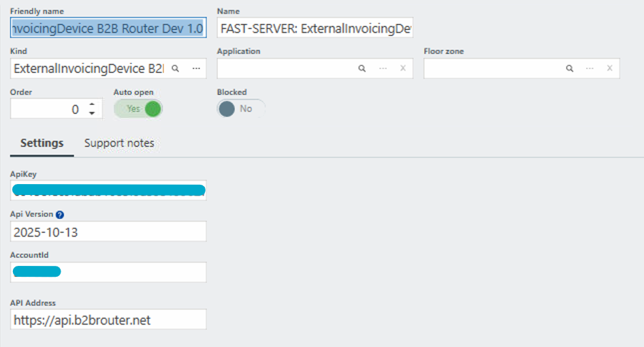Screen dimensions: 644x347
Task: Click the Api Version field showing 2025-10-13
Action: (x=108, y=232)
